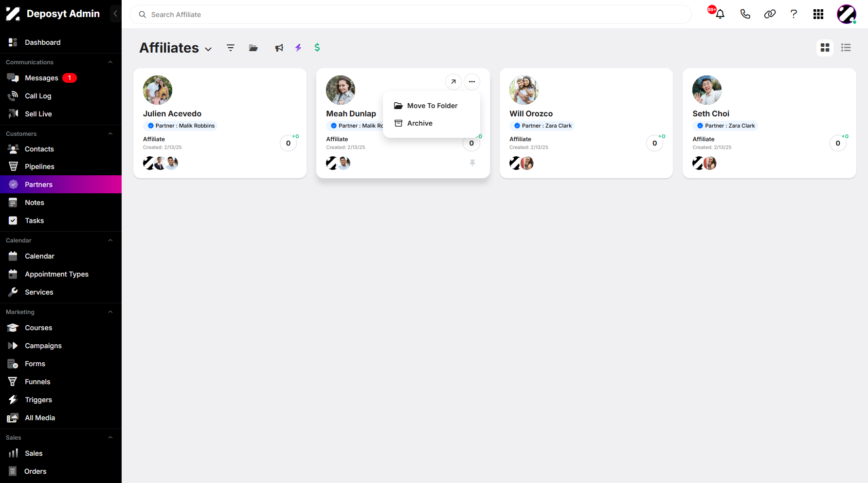Viewport: 868px width, 483px height.
Task: Click the phone icon in top bar
Action: point(745,14)
